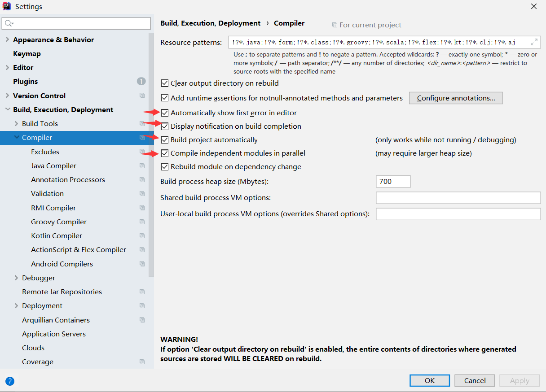Select Android Compilers in settings tree

pos(62,264)
